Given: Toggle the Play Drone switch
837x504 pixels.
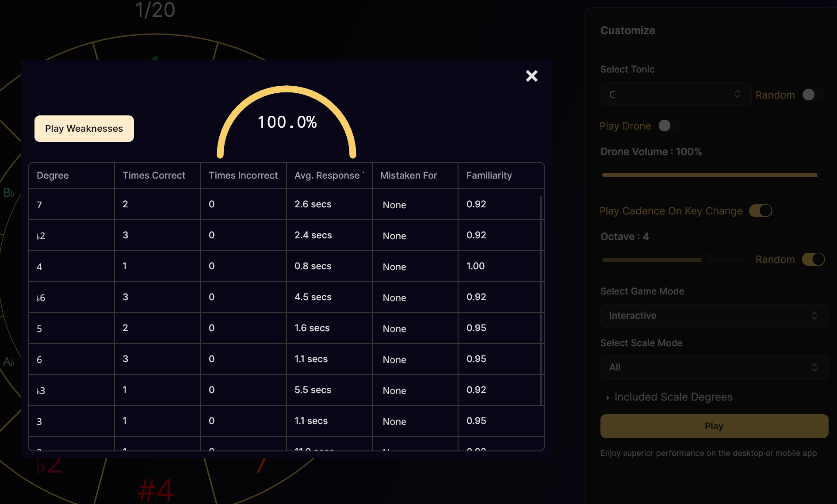Looking at the screenshot, I should click(x=669, y=126).
